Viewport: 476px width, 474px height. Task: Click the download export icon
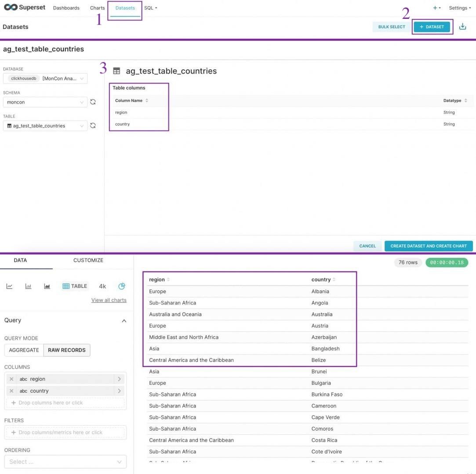(x=463, y=27)
